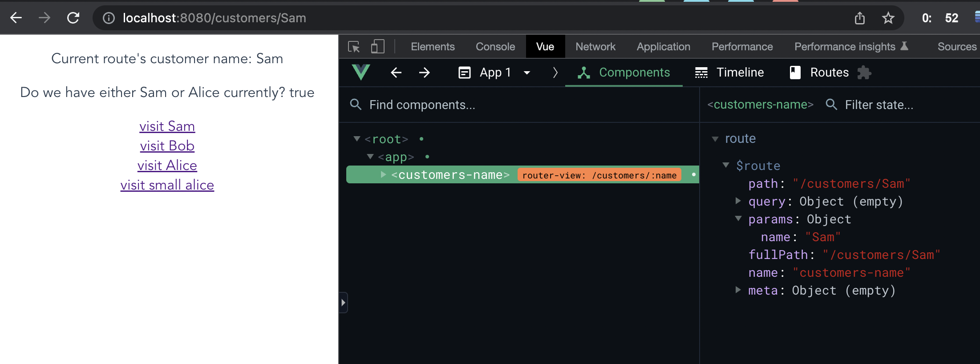Image resolution: width=980 pixels, height=364 pixels.
Task: Click the Vue devtools forward arrow
Action: [x=425, y=73]
